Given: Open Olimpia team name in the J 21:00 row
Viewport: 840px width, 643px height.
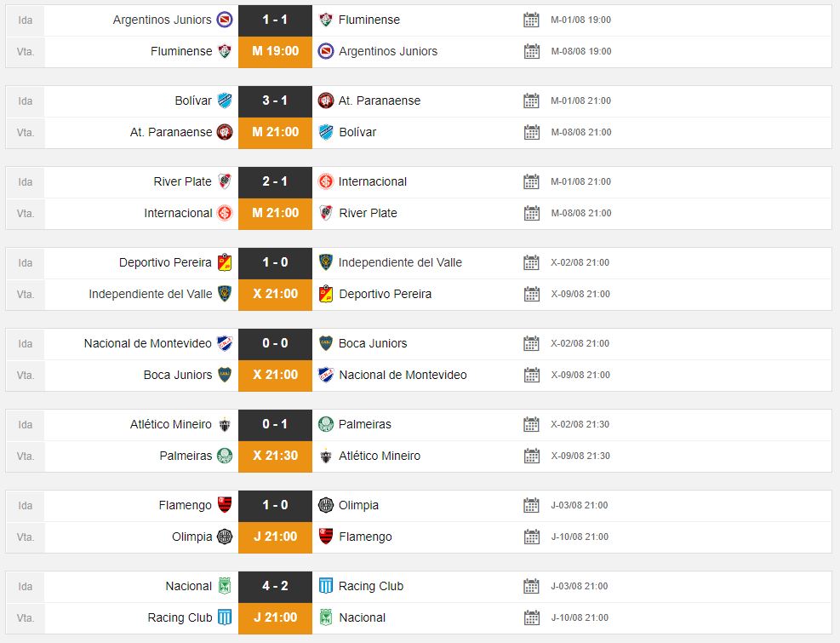Looking at the screenshot, I should tap(191, 537).
